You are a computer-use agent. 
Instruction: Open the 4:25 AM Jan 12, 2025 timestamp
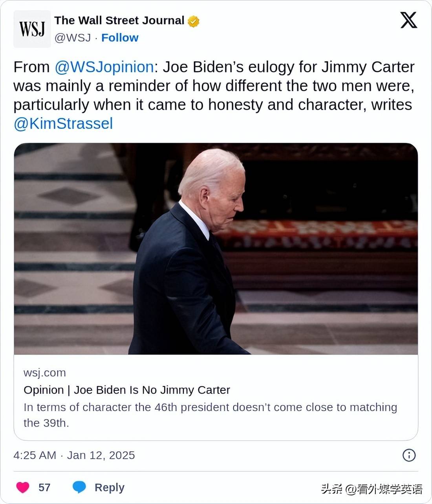pos(74,455)
